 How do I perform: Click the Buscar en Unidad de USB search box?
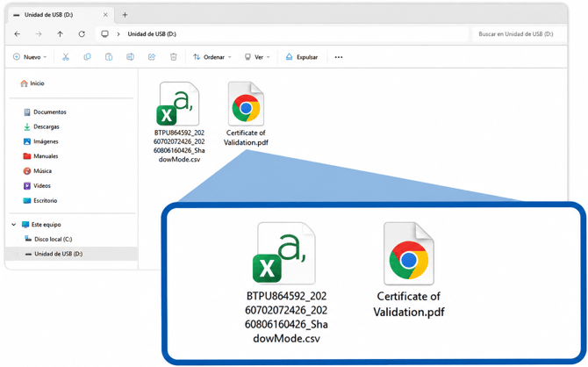519,33
